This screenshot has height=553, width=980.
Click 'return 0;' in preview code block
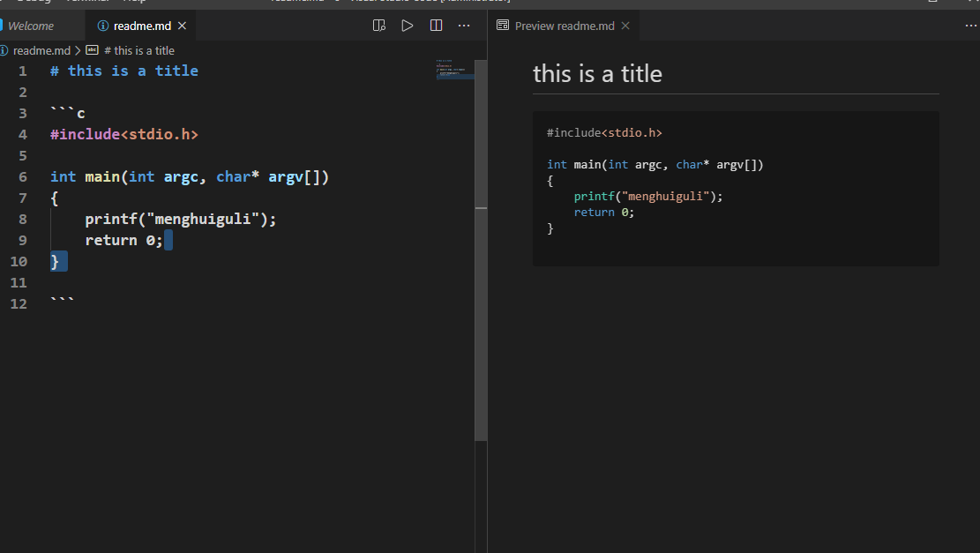pyautogui.click(x=603, y=213)
